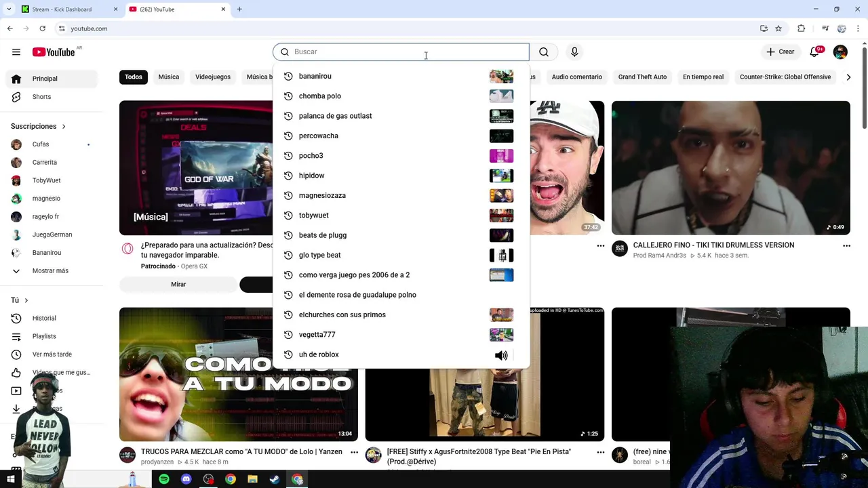Expand the Tú section chevron
Viewport: 868px width, 488px height.
26,300
